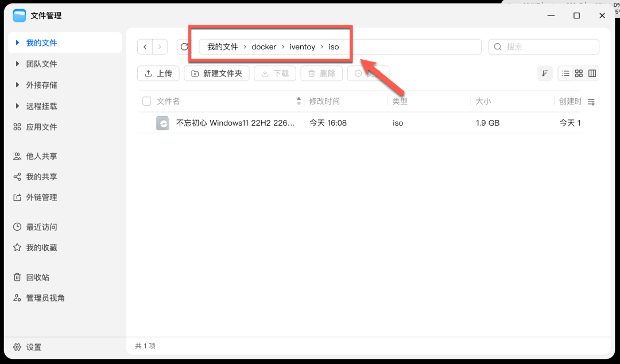
Task: Go forward with the right arrow button
Action: coord(160,47)
